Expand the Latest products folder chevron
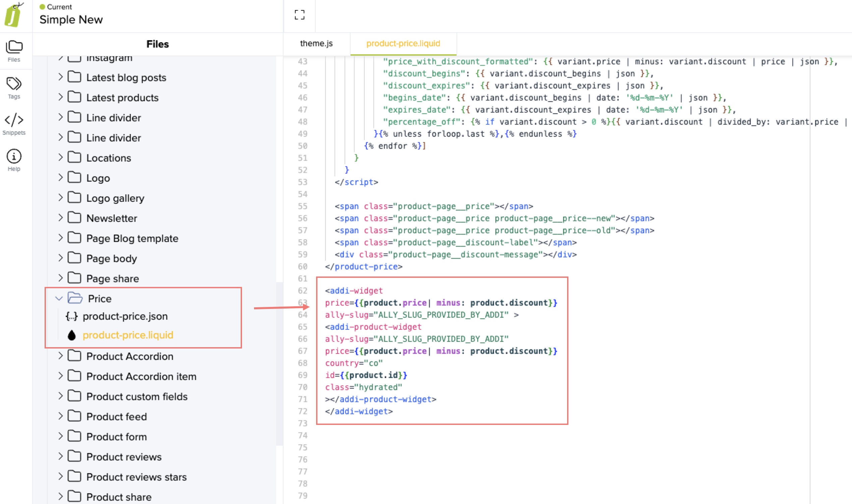This screenshot has height=504, width=852. 60,97
